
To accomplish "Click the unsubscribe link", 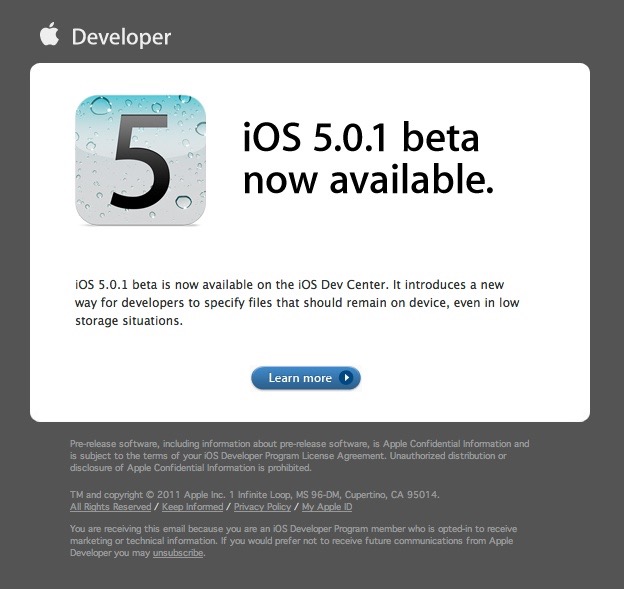I will click(x=178, y=553).
